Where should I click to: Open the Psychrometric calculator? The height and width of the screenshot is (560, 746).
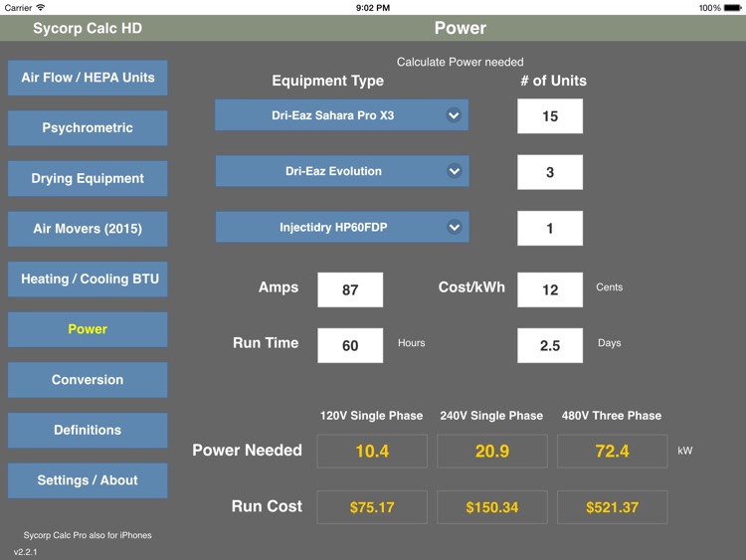click(x=88, y=128)
